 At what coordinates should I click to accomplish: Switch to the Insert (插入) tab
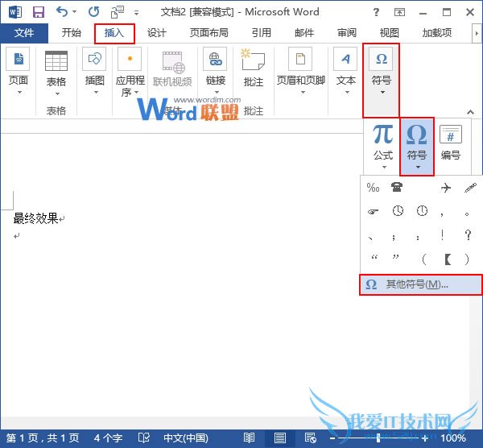coord(114,33)
